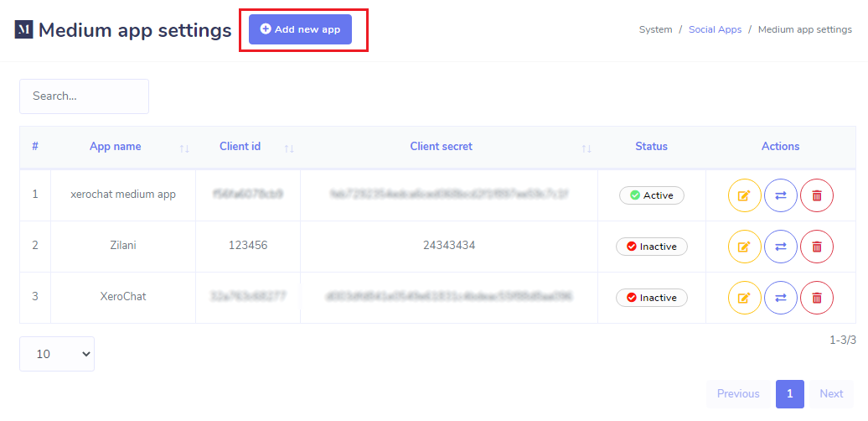Open the rows-per-page dropdown showing 10
Image resolution: width=868 pixels, height=421 pixels.
[x=57, y=354]
